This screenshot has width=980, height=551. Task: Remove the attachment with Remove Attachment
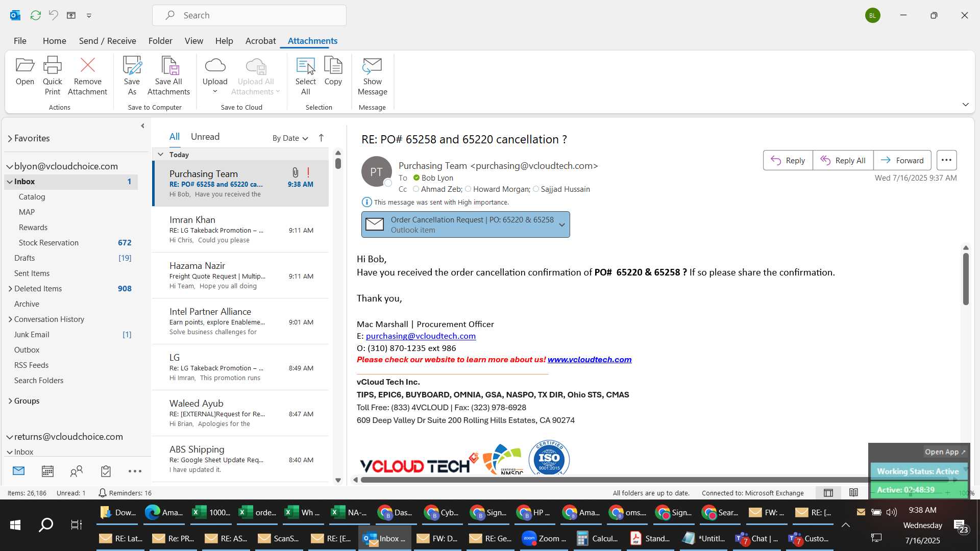pos(87,76)
